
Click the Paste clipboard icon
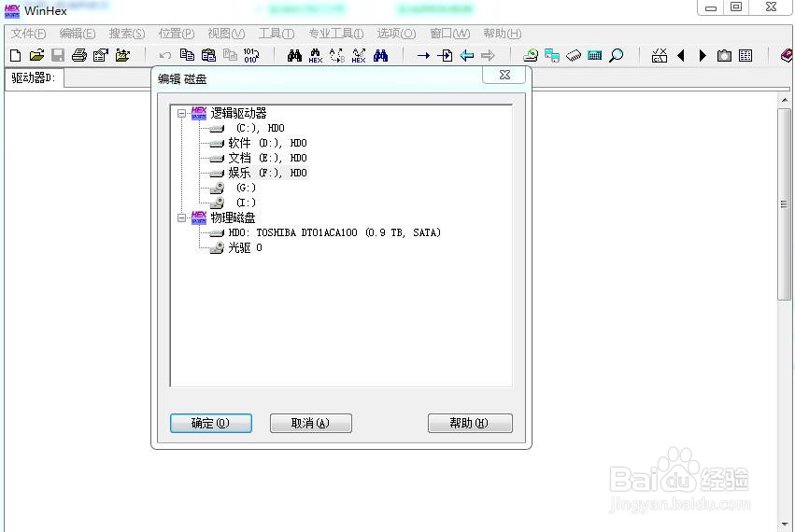(208, 55)
